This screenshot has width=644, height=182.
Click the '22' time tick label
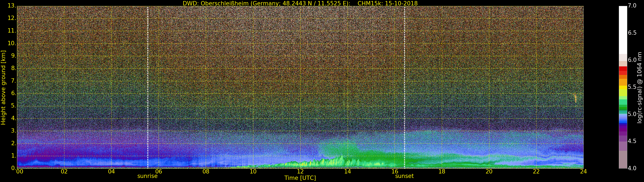(x=536, y=172)
